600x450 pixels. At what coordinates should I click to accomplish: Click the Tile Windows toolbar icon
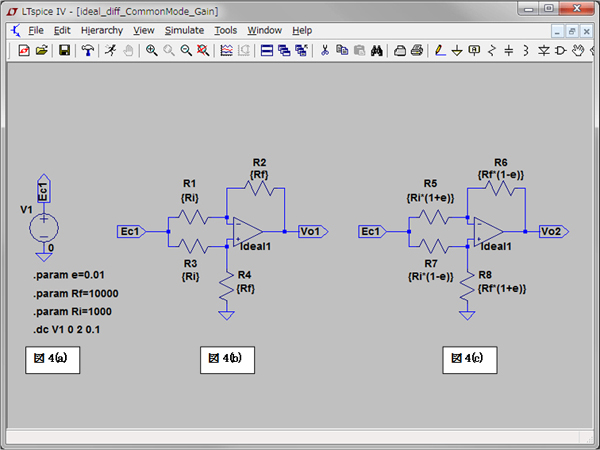tap(267, 50)
